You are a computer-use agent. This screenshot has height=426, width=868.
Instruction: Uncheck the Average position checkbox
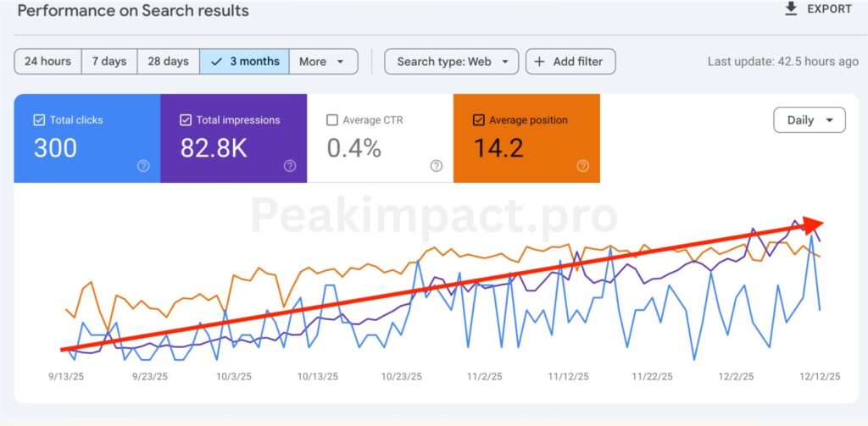(x=479, y=120)
